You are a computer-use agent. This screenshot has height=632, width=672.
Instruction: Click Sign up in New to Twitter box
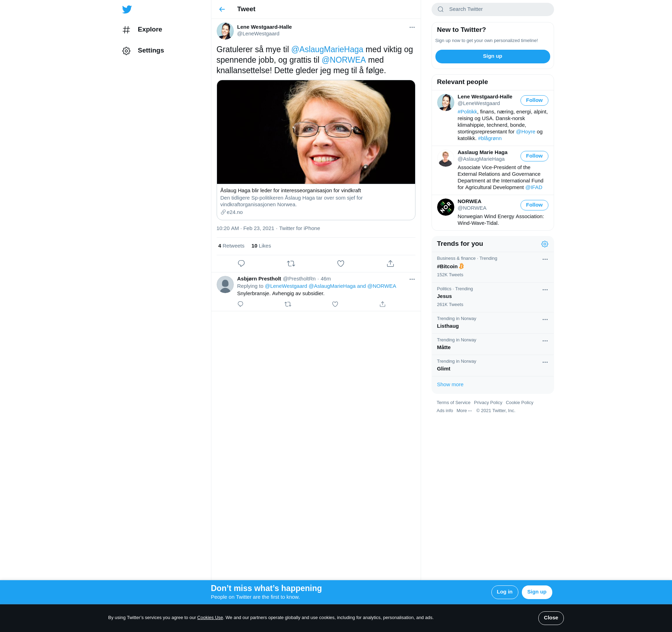[x=492, y=56]
